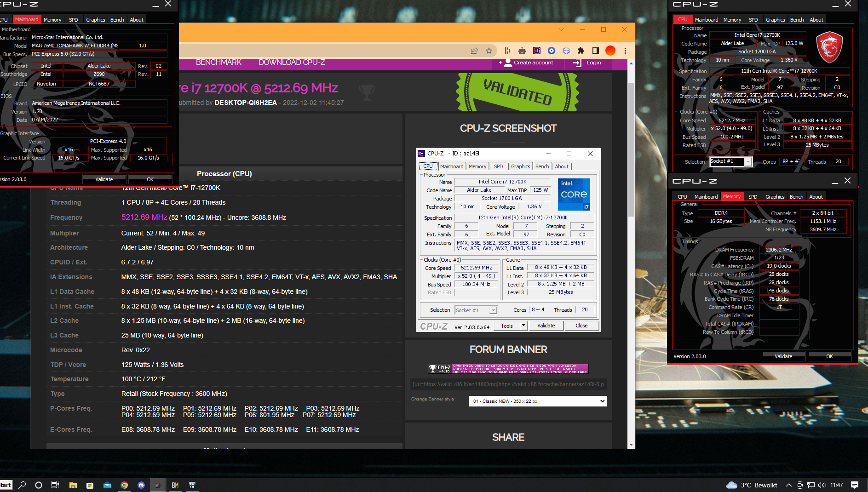Click the forum banner BBCode URL field
This screenshot has height=492, width=868.
[x=508, y=384]
